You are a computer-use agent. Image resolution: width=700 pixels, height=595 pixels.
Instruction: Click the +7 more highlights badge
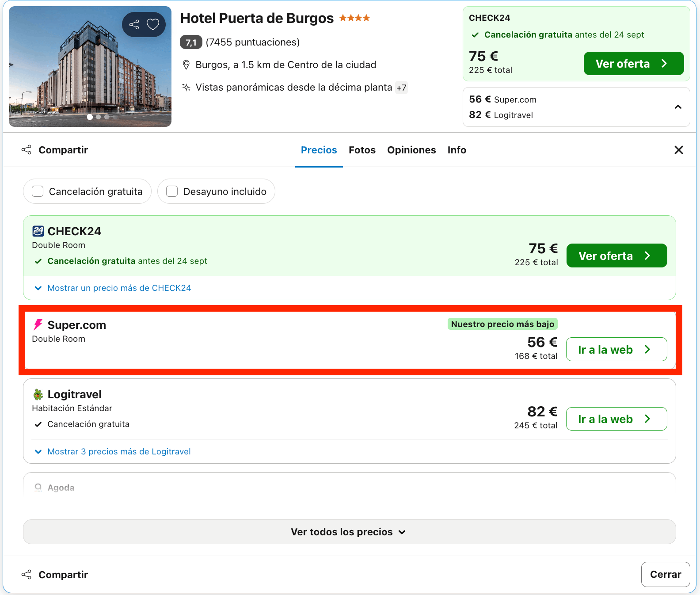tap(401, 88)
